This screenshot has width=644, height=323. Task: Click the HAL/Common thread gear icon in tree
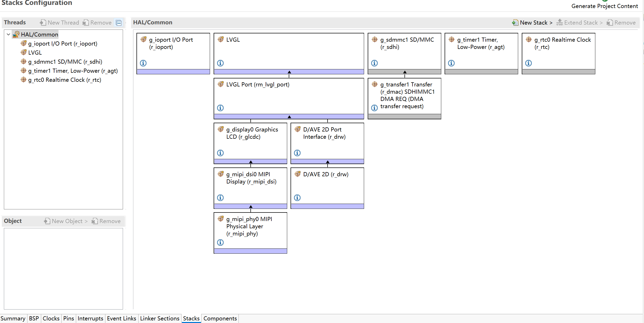click(x=16, y=34)
